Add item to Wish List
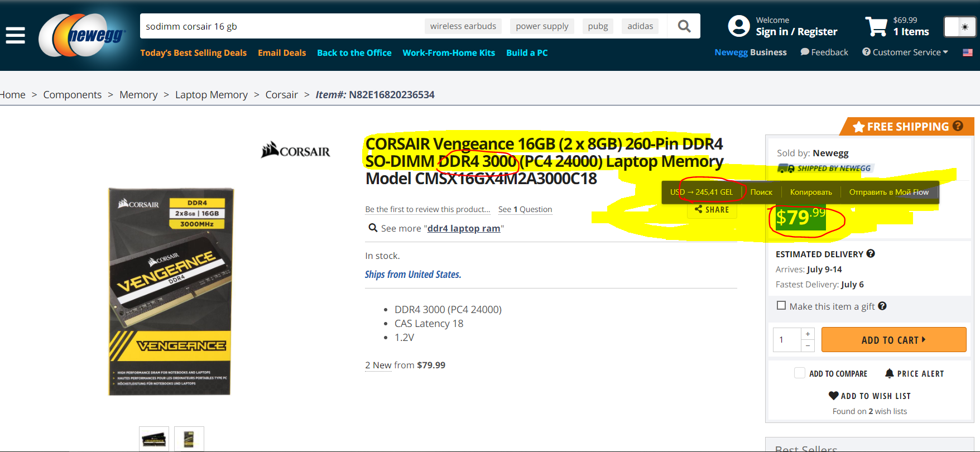Screen dimensions: 980x452 click(x=869, y=396)
